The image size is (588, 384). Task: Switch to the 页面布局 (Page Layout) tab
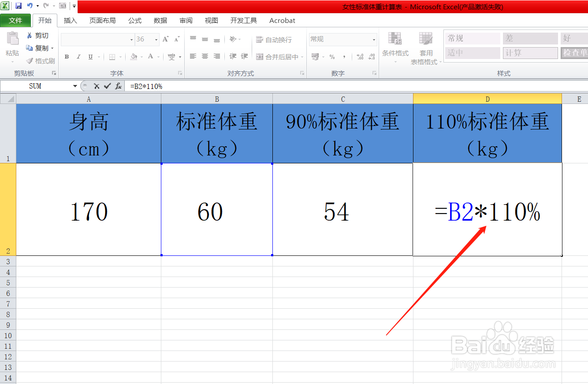tap(102, 21)
